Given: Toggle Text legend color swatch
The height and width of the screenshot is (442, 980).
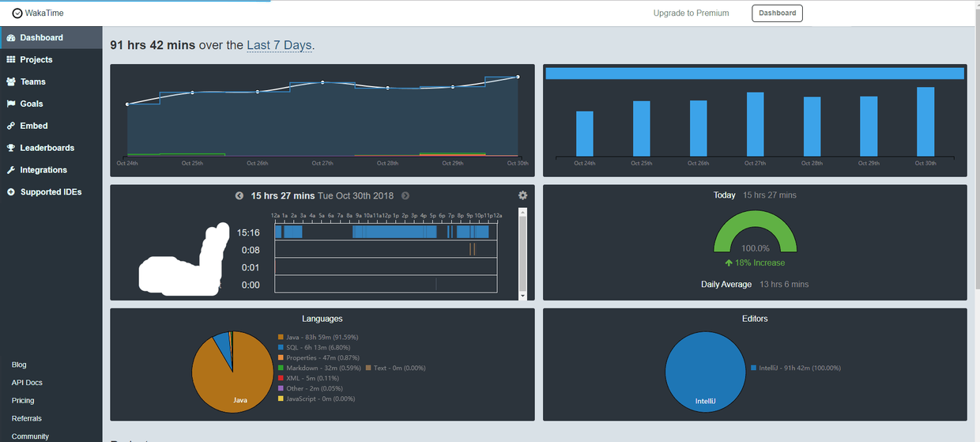Looking at the screenshot, I should [368, 368].
